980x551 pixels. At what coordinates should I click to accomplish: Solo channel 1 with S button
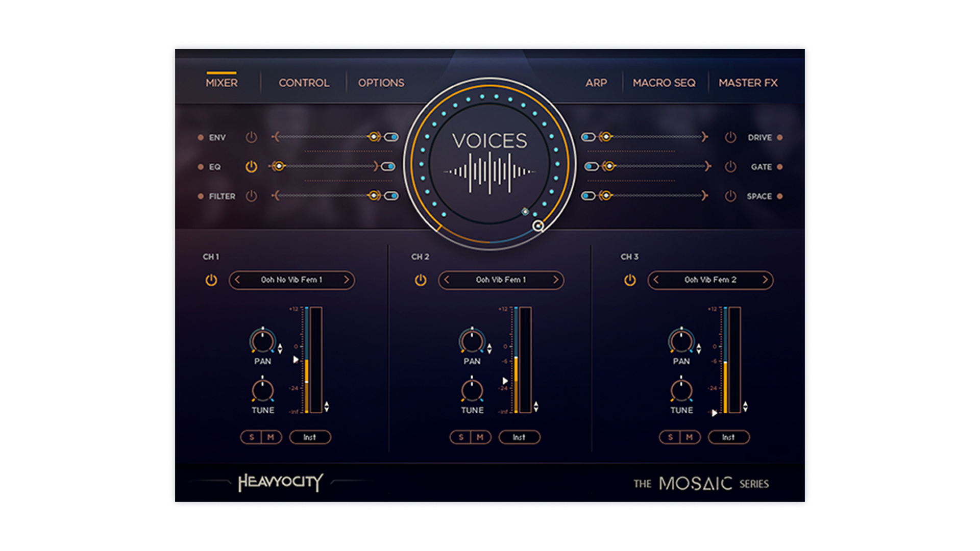251,437
